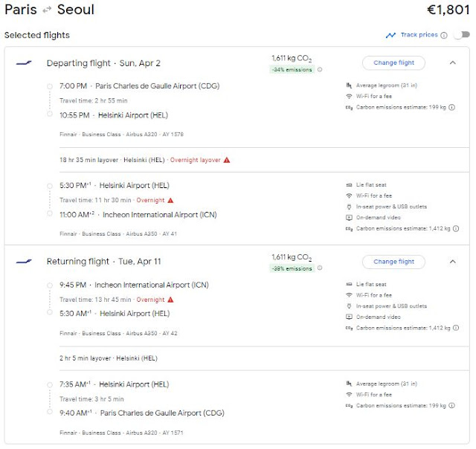Click Finnair logo on returning flight
This screenshot has height=449, width=476.
click(x=24, y=262)
